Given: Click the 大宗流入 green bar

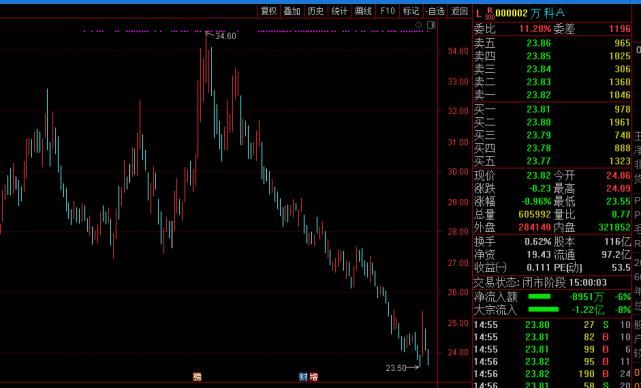Looking at the screenshot, I should pyautogui.click(x=543, y=310).
